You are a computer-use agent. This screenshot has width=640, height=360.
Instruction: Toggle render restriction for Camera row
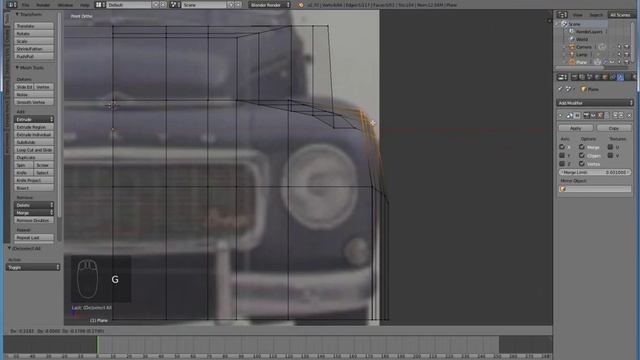pyautogui.click(x=627, y=47)
